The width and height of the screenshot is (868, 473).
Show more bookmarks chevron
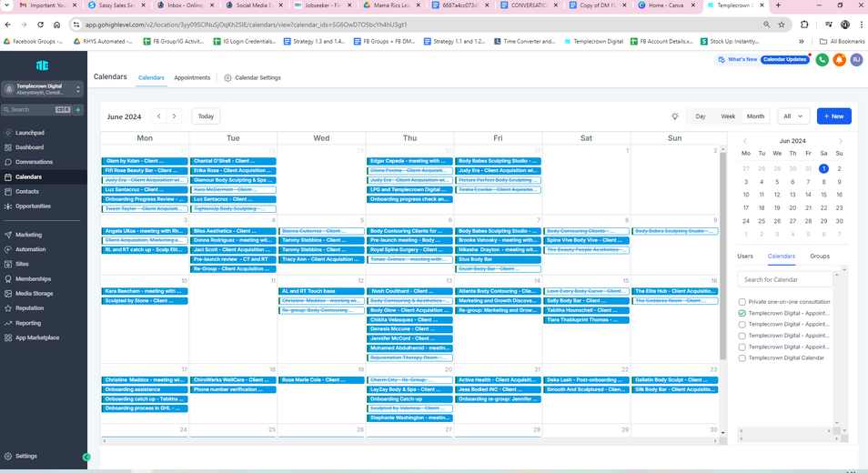pyautogui.click(x=801, y=42)
